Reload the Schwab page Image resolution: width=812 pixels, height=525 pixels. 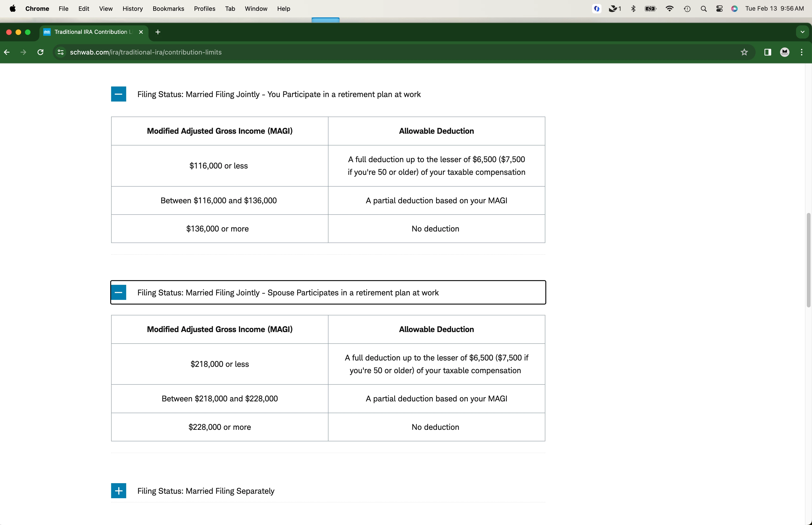point(41,52)
